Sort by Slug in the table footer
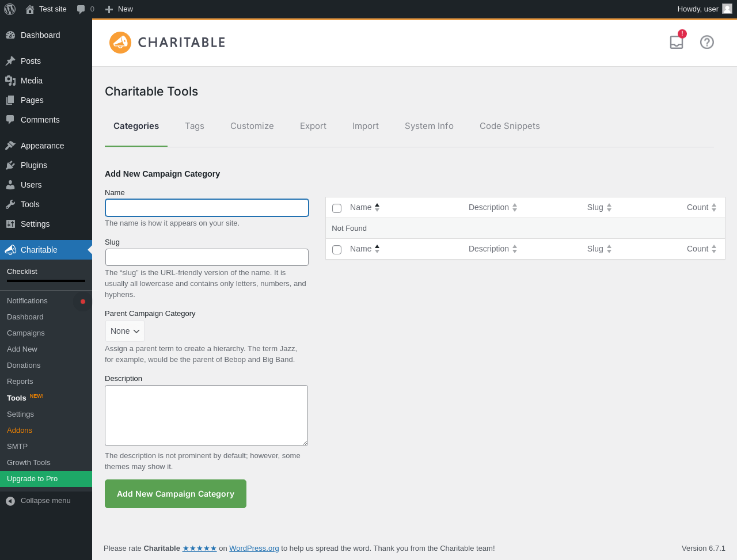737x560 pixels. click(599, 249)
